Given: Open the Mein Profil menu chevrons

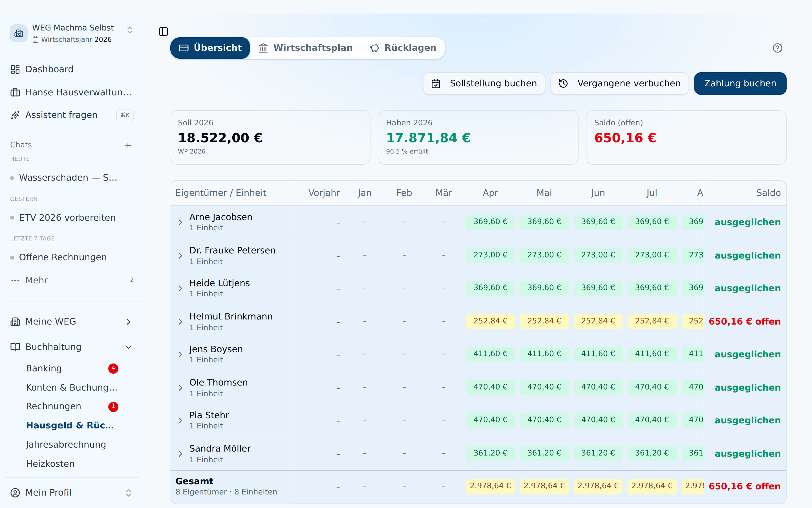Looking at the screenshot, I should point(129,492).
